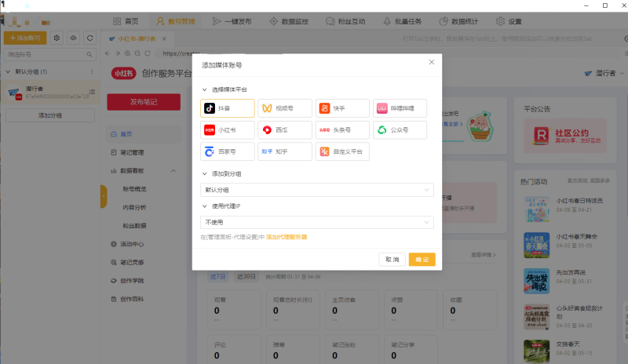The image size is (628, 364).
Task: Close the 小红书-潜行者 tab
Action: tap(164, 39)
